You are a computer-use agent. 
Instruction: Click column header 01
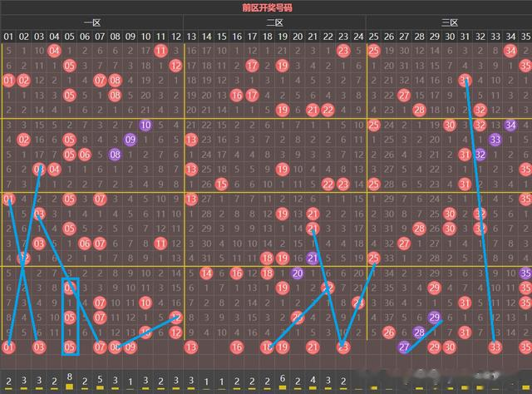click(8, 37)
